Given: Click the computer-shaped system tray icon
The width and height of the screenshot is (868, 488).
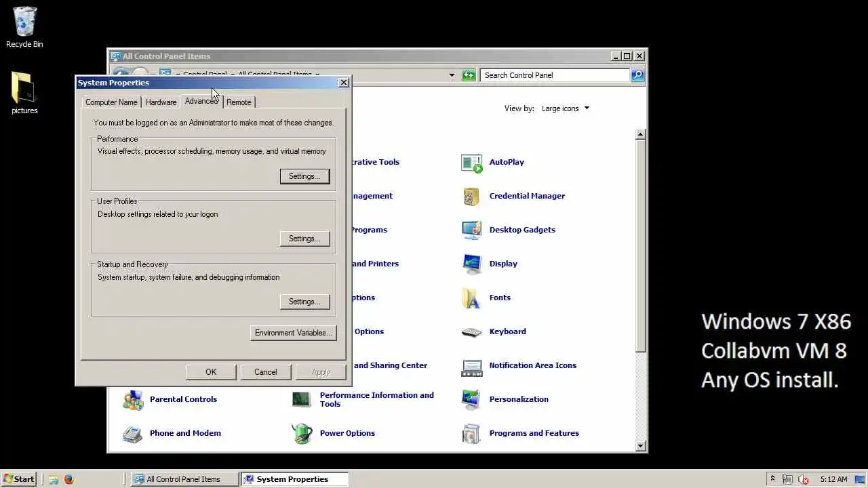Looking at the screenshot, I should tap(787, 479).
